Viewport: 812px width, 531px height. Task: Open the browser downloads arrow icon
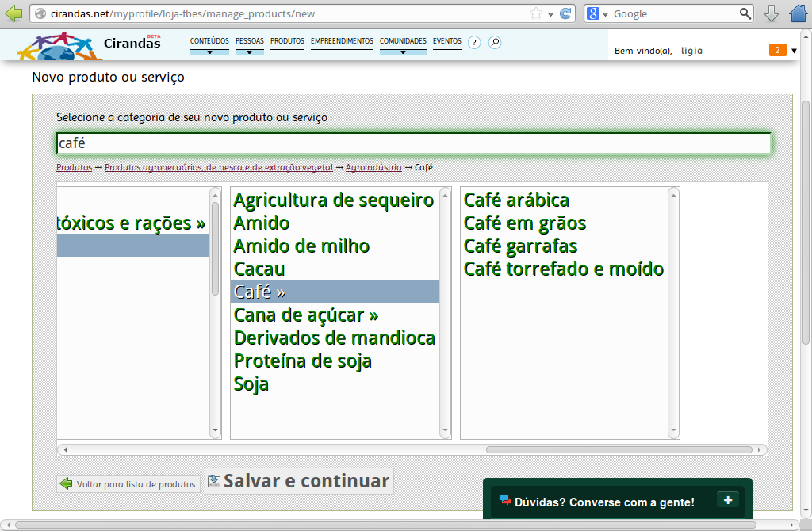[x=771, y=13]
